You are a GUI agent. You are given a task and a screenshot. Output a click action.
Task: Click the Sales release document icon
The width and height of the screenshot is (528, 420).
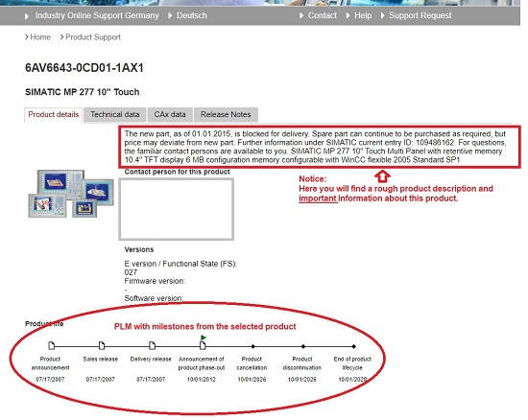pos(102,345)
